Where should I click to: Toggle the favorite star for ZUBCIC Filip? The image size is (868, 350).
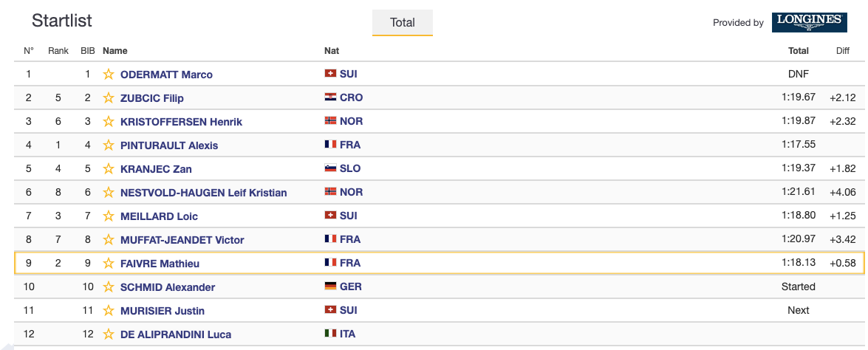click(109, 97)
